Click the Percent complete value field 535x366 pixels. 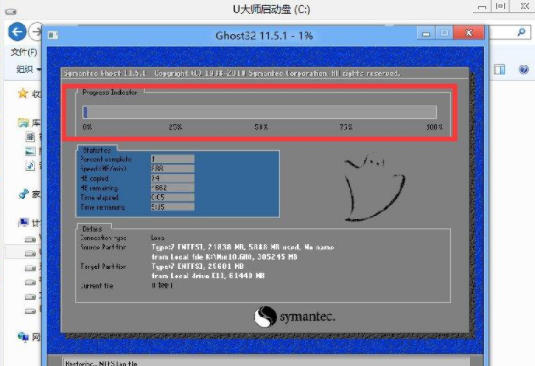click(173, 159)
